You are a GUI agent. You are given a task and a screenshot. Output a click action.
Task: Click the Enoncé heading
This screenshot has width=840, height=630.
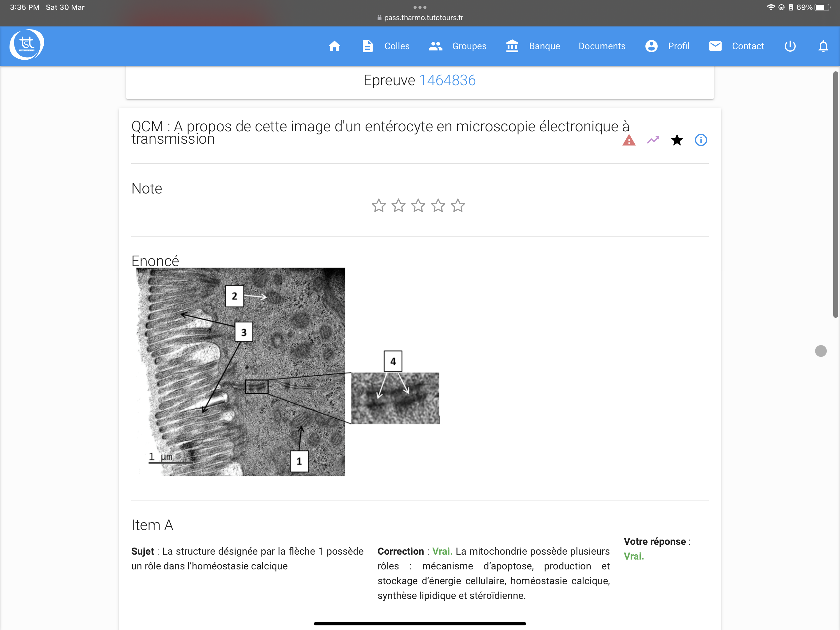155,261
